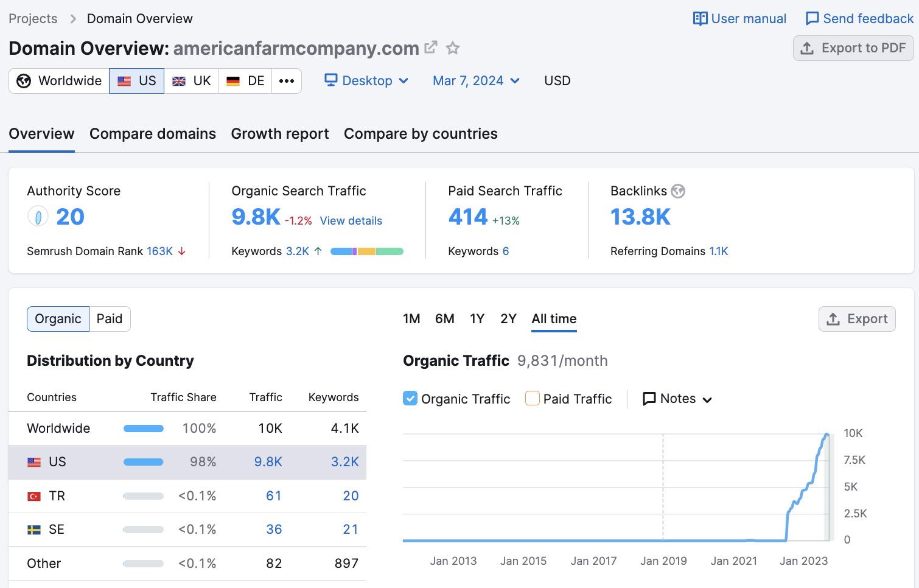Star the domain as favorite
This screenshot has width=919, height=588.
click(453, 48)
